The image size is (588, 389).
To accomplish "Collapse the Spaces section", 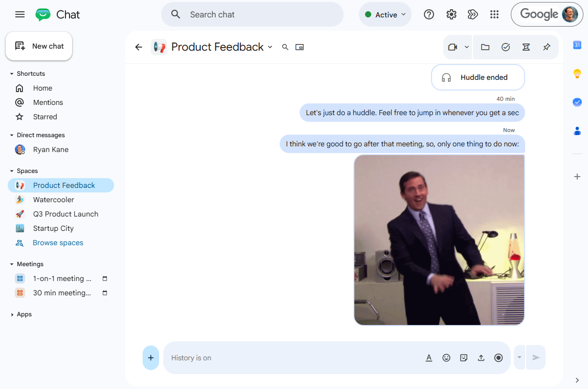I will click(12, 171).
